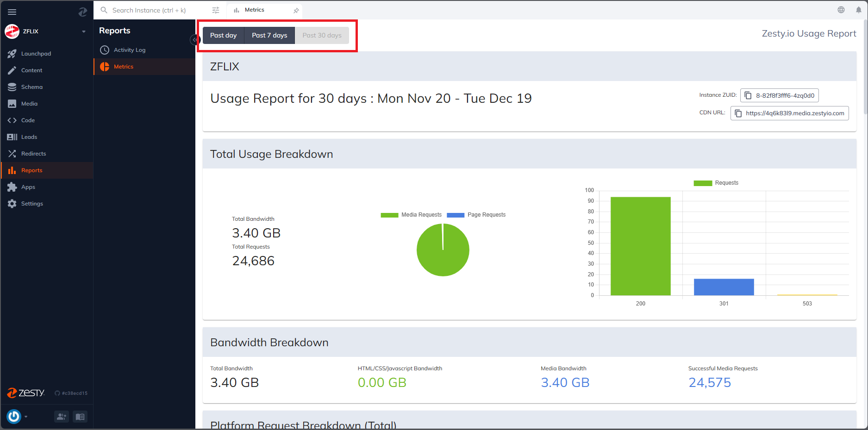Screen dimensions: 868x430
Task: Click the Apps puzzle piece icon
Action: pos(12,187)
